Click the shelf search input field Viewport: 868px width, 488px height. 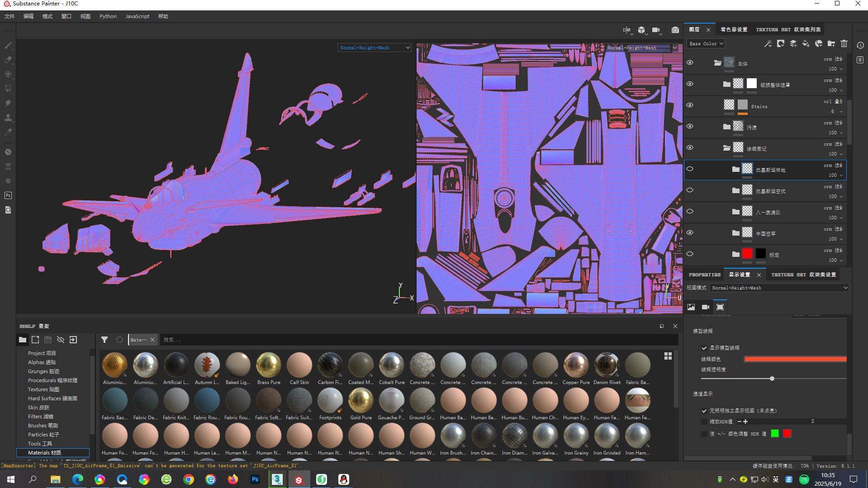pyautogui.click(x=419, y=340)
